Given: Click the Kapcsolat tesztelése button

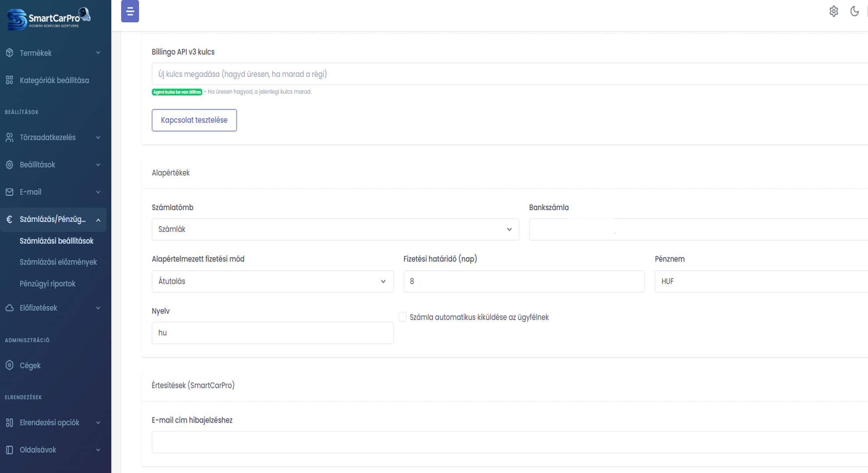Looking at the screenshot, I should 194,120.
